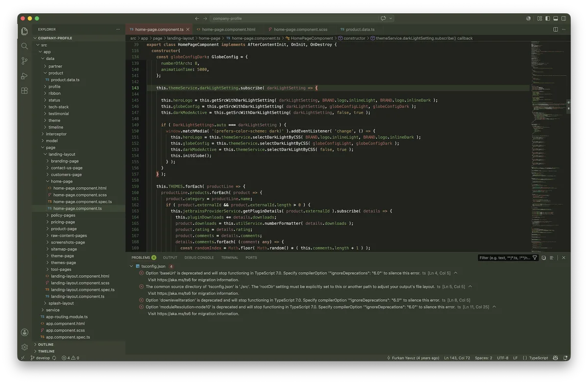Click the Copilot status icon in status bar
Image resolution: width=588 pixels, height=386 pixels.
coord(555,358)
